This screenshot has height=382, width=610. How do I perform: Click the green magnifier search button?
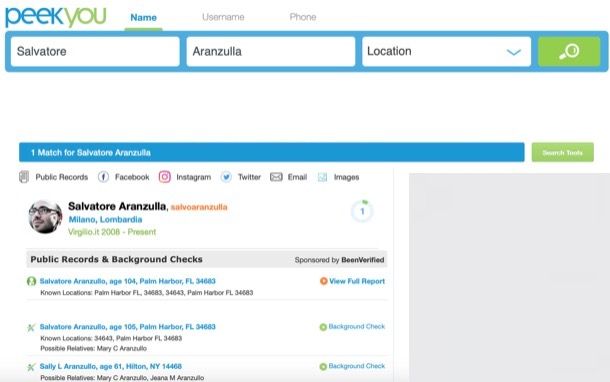[x=569, y=51]
